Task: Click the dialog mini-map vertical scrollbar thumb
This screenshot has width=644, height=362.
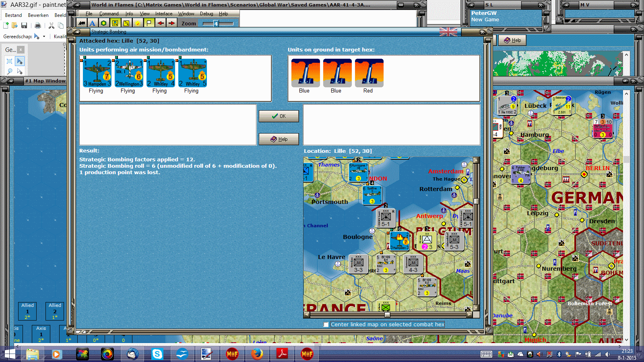Action: (476, 202)
